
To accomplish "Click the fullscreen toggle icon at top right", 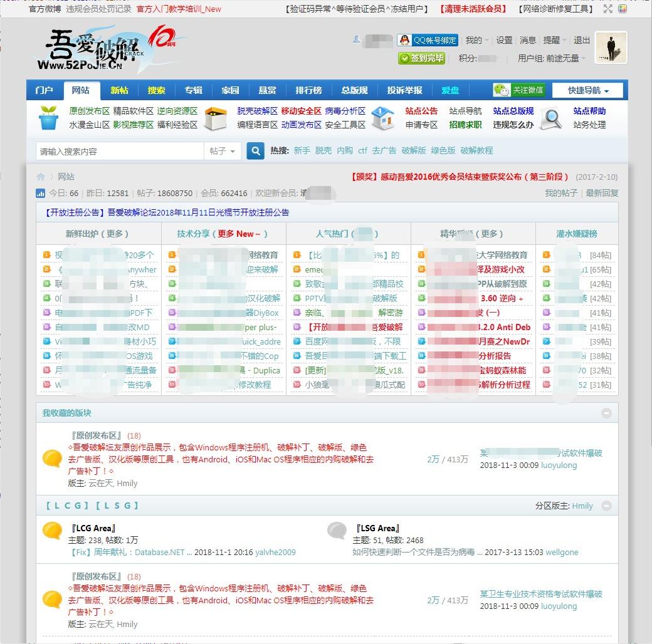I will pyautogui.click(x=608, y=9).
